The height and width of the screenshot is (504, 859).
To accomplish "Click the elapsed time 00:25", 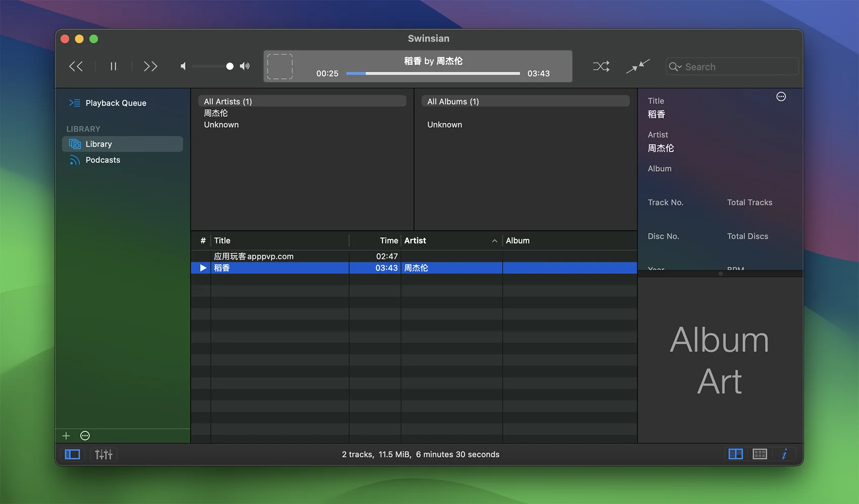I will pos(327,73).
